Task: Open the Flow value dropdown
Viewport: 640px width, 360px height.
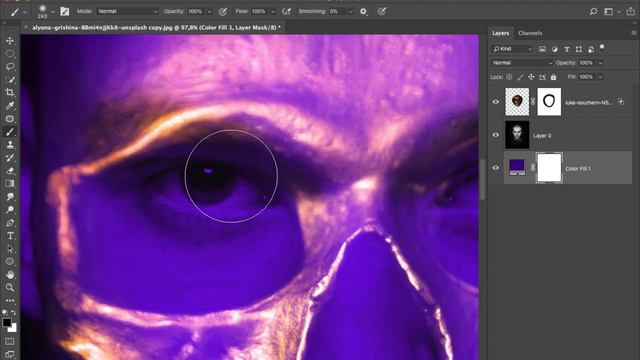Action: pos(273,12)
